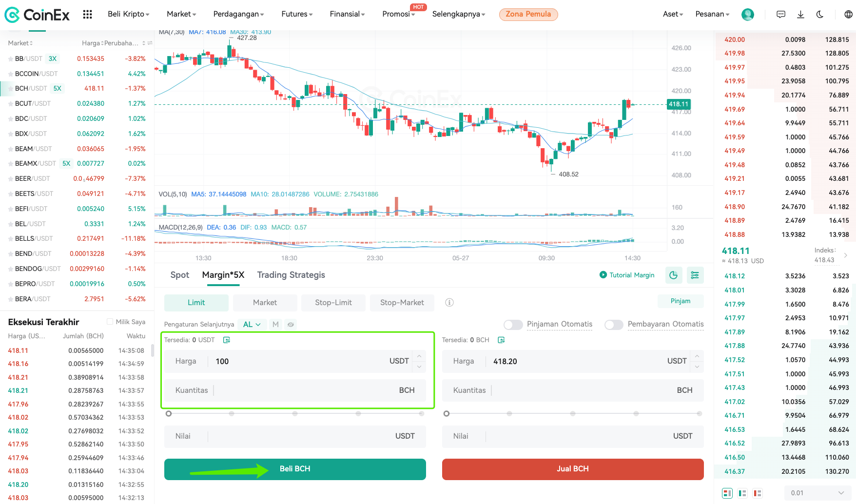856x504 pixels.
Task: Open the Pesanan dropdown
Action: coord(713,14)
